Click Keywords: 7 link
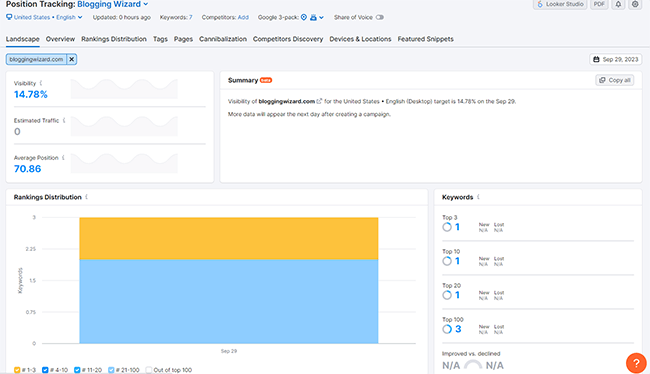Viewport: 650px width, 374px height. 176,17
